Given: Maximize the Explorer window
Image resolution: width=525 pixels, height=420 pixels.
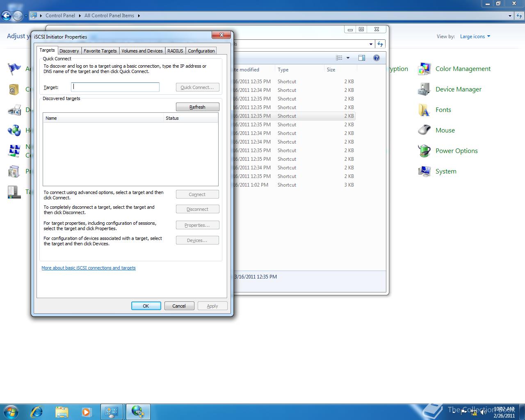Looking at the screenshot, I should [x=361, y=29].
